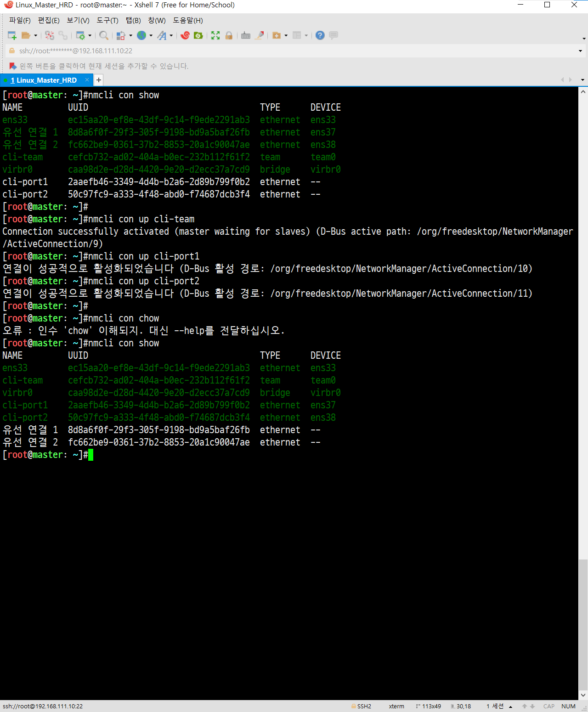This screenshot has height=712, width=588.
Task: Click the Reconnect chain icon
Action: (x=63, y=35)
